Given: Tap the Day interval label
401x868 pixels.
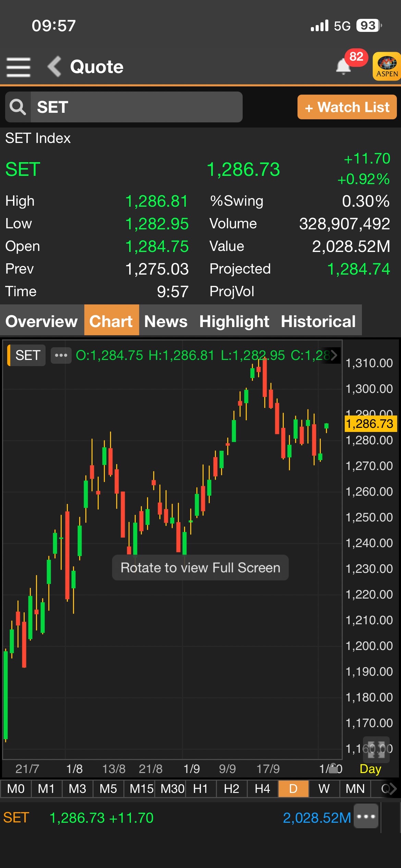Looking at the screenshot, I should coord(370,769).
